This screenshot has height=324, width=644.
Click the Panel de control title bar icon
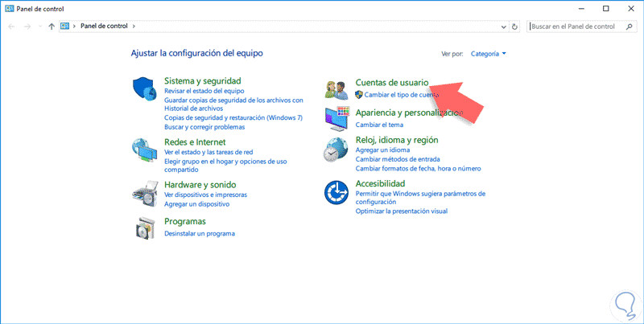10,8
